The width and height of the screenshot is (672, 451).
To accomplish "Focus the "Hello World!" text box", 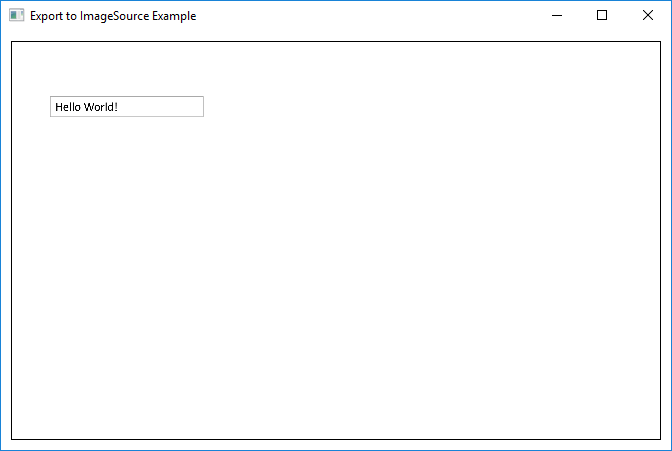I will [127, 107].
